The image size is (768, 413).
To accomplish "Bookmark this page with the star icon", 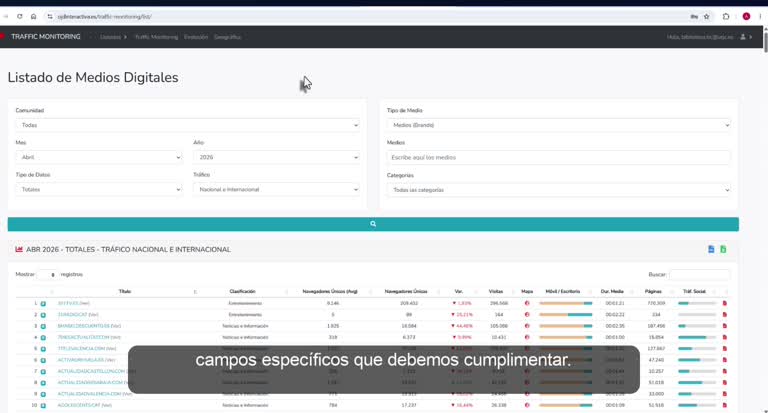I will pyautogui.click(x=707, y=17).
